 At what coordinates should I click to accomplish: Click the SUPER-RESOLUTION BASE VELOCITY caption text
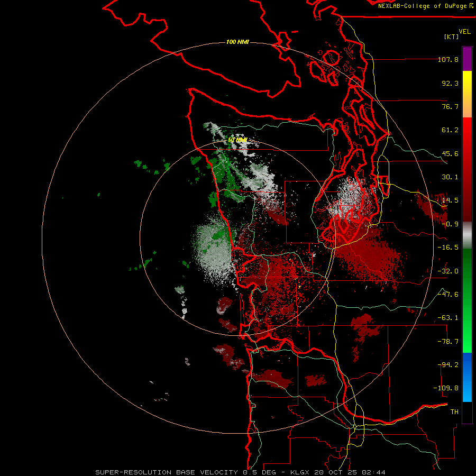click(x=167, y=472)
